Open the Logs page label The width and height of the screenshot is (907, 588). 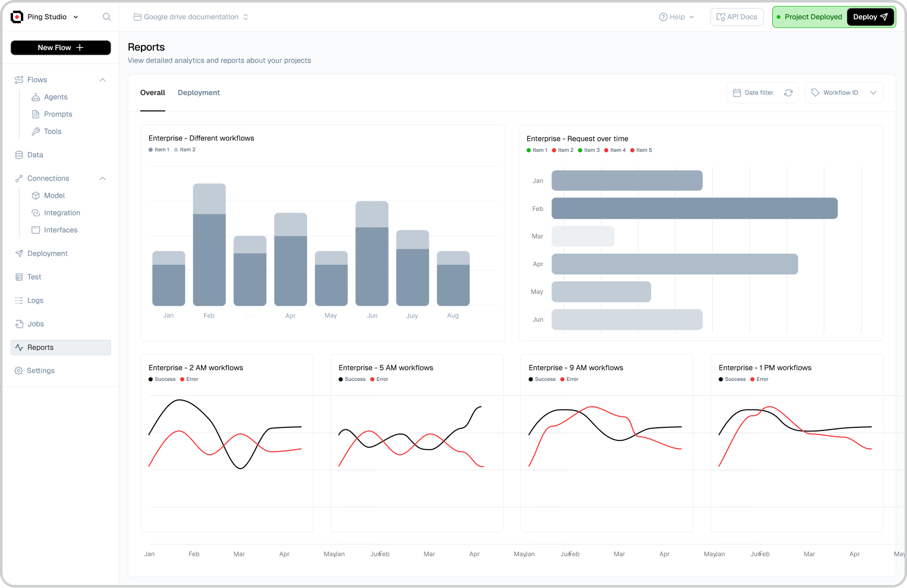(x=36, y=301)
